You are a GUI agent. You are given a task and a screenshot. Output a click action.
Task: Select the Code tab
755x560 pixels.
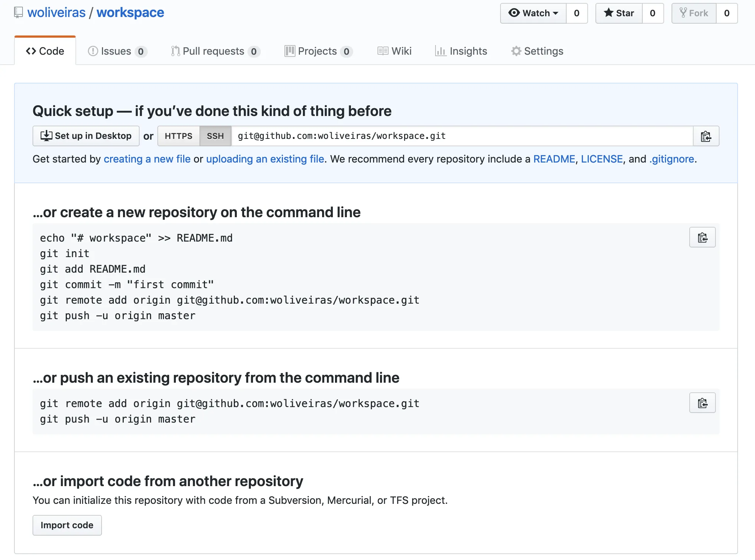(46, 51)
